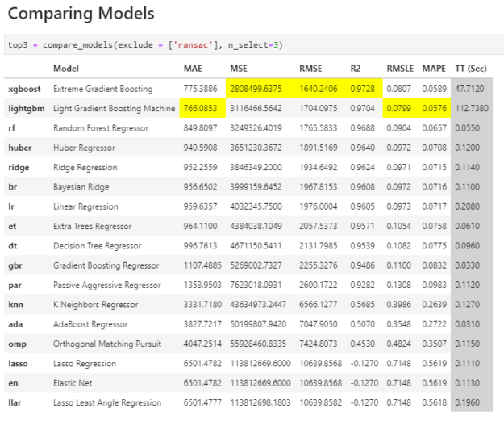Select the lasso row index

[x=18, y=364]
